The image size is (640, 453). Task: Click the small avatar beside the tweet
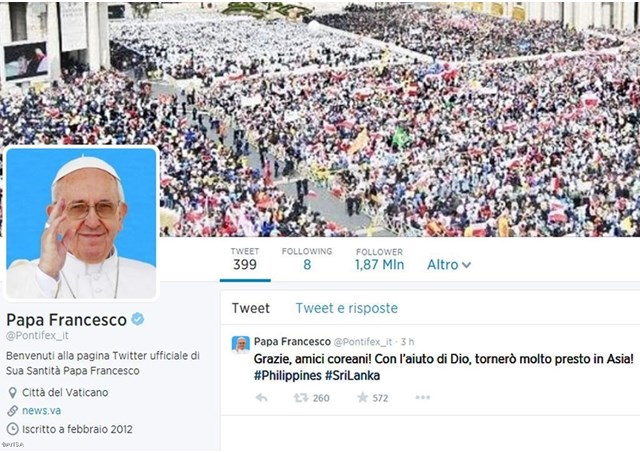click(241, 345)
